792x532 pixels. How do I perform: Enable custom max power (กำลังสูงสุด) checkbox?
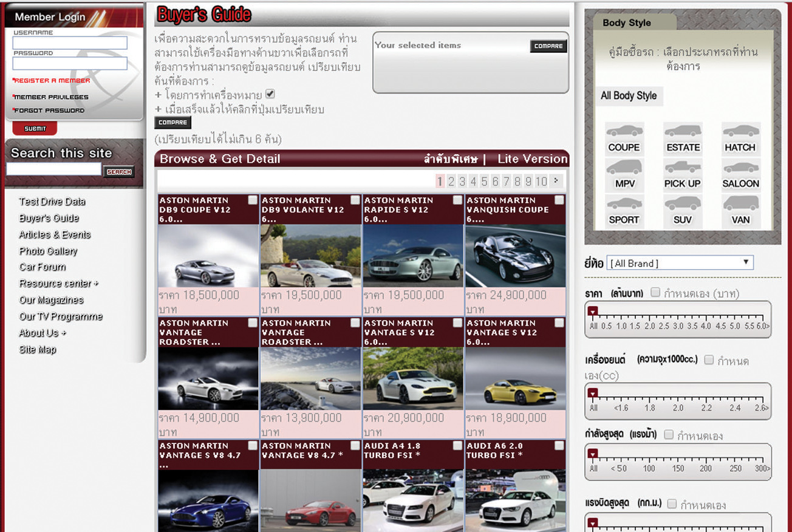[669, 435]
